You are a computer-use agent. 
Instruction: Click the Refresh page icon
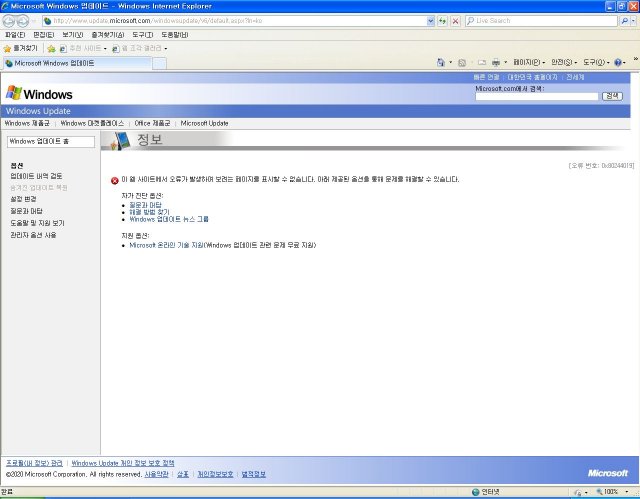pos(442,21)
